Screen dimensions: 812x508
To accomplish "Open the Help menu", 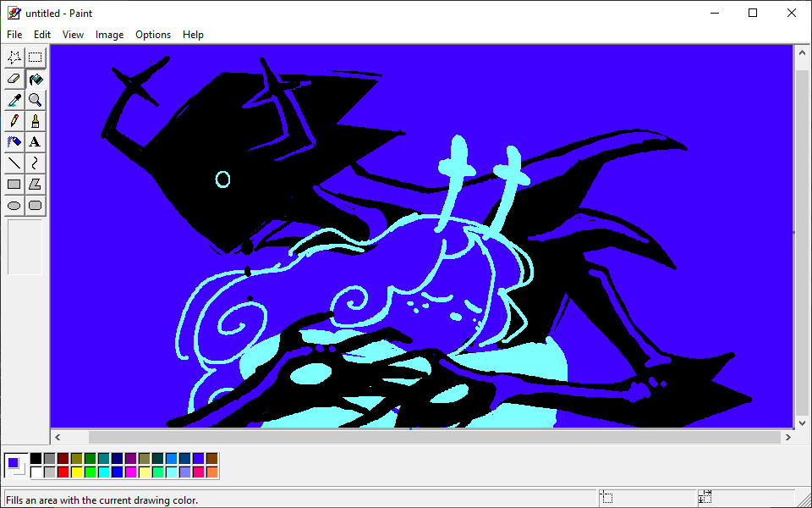I will point(193,34).
